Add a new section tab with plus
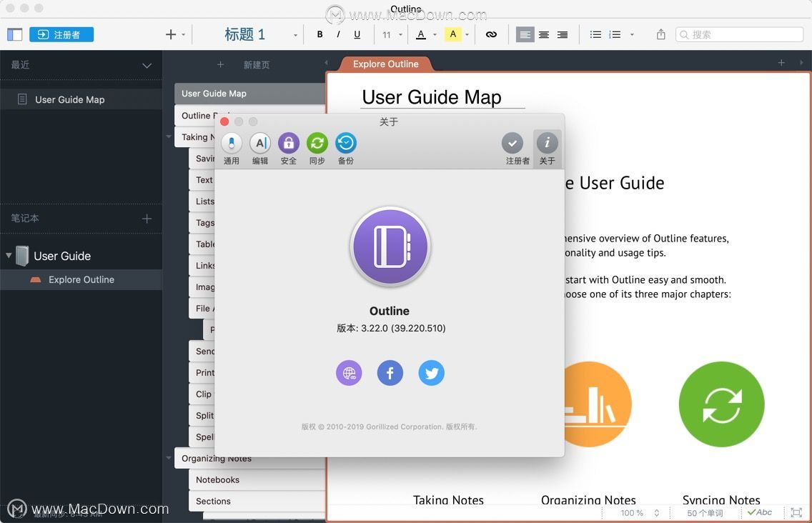This screenshot has width=812, height=523. pos(781,63)
